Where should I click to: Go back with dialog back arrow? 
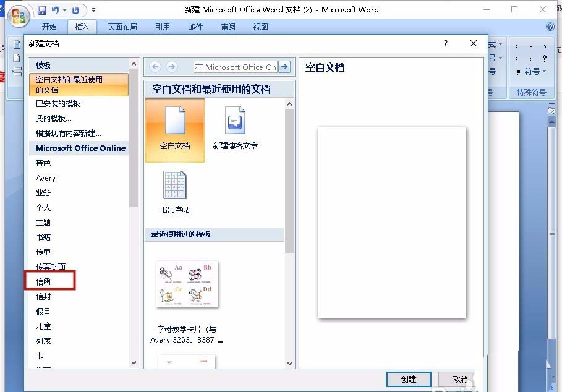point(155,67)
